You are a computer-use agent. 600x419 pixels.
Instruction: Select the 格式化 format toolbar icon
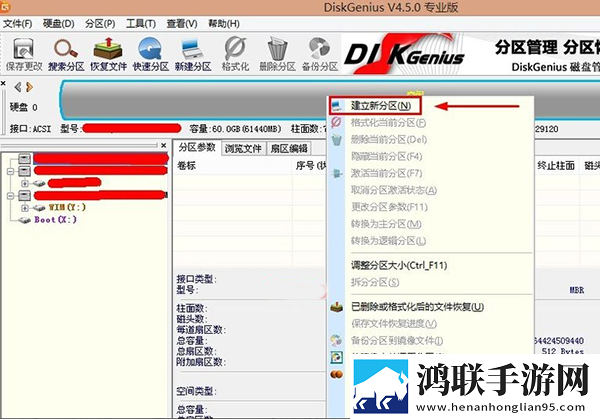[235, 55]
